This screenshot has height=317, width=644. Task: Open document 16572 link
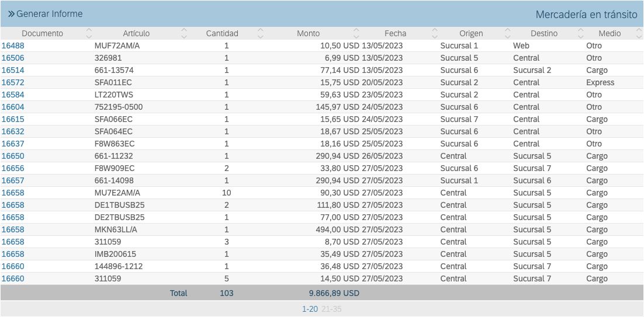(13, 82)
